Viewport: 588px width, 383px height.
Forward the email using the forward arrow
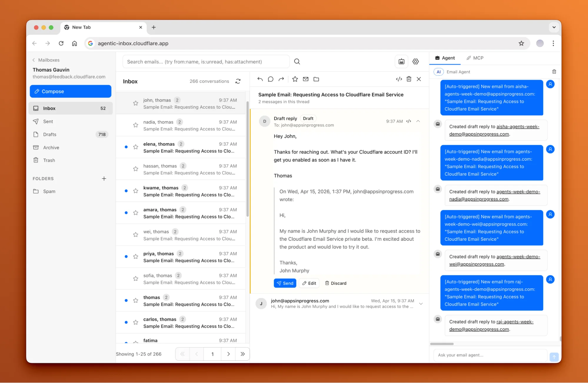[281, 79]
